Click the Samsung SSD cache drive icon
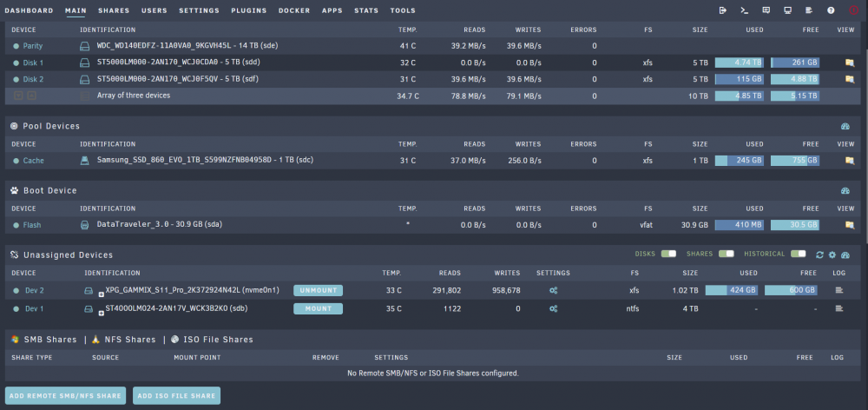868x410 pixels. [x=85, y=161]
